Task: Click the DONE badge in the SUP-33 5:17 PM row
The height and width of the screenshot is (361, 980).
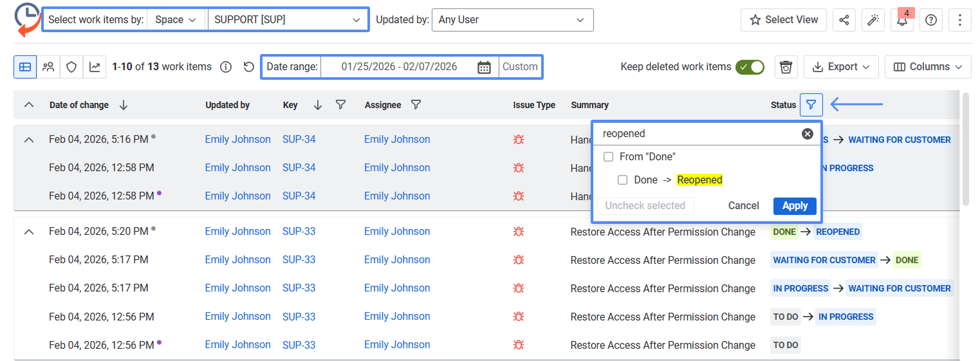Action: pyautogui.click(x=907, y=260)
